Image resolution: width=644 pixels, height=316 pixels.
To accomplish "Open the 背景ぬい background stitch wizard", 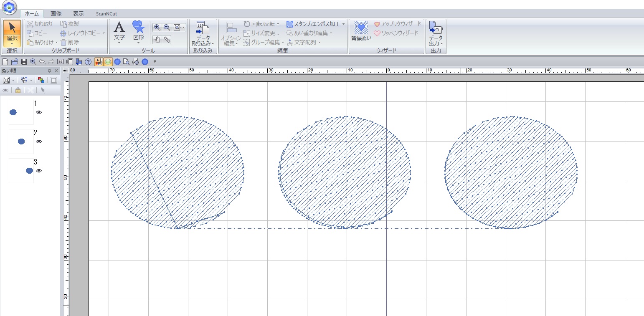I will (361, 31).
